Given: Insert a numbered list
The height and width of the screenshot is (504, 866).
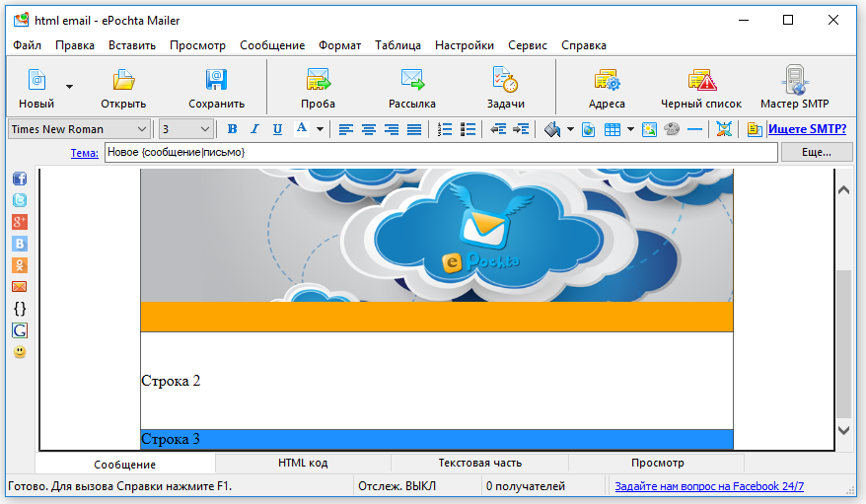Looking at the screenshot, I should click(x=445, y=130).
